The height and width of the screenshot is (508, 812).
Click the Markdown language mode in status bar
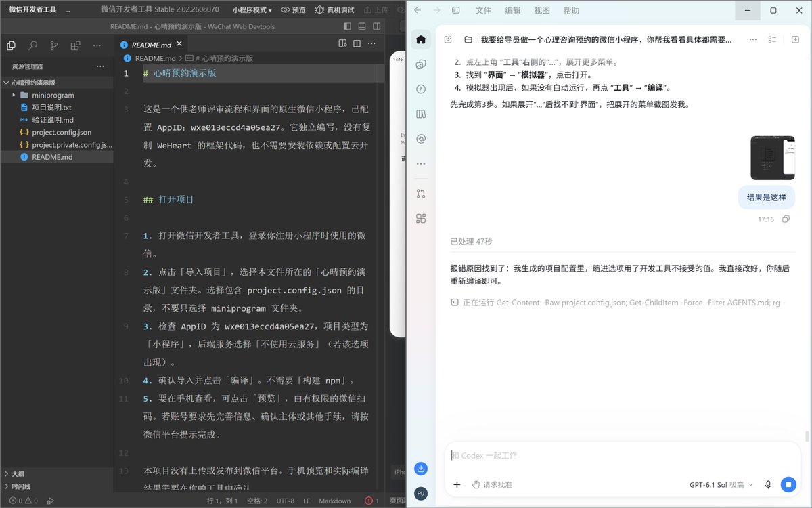click(x=335, y=501)
